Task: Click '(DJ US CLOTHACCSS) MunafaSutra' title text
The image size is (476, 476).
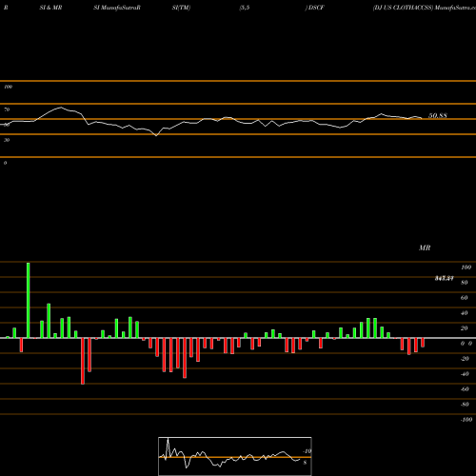Action: [x=425, y=8]
